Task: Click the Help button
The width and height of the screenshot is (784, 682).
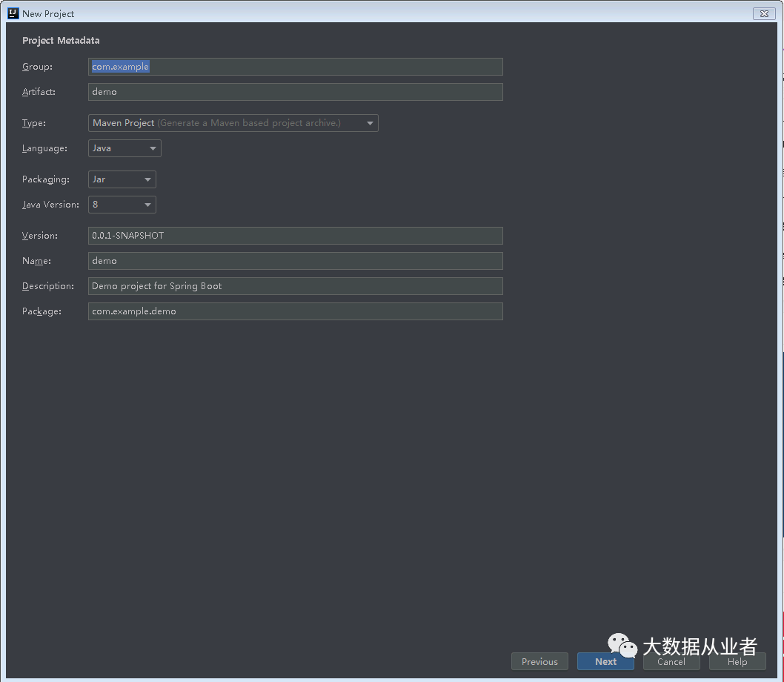Action: pos(737,661)
